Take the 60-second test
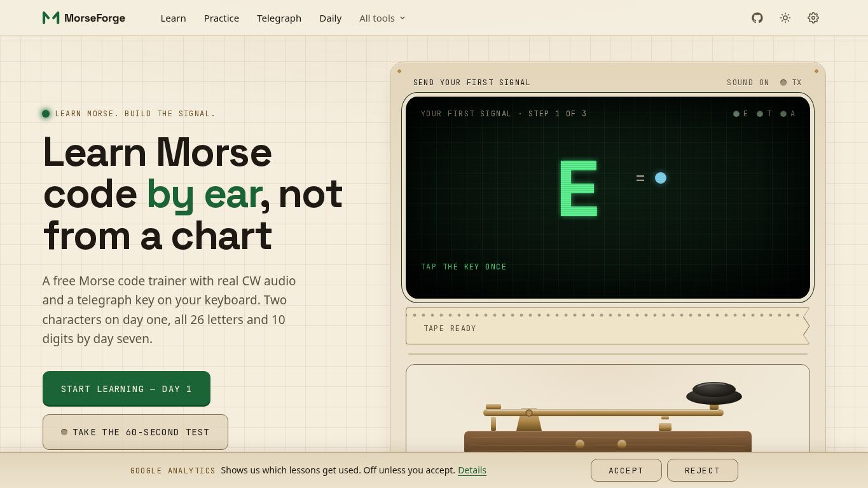 pos(135,432)
